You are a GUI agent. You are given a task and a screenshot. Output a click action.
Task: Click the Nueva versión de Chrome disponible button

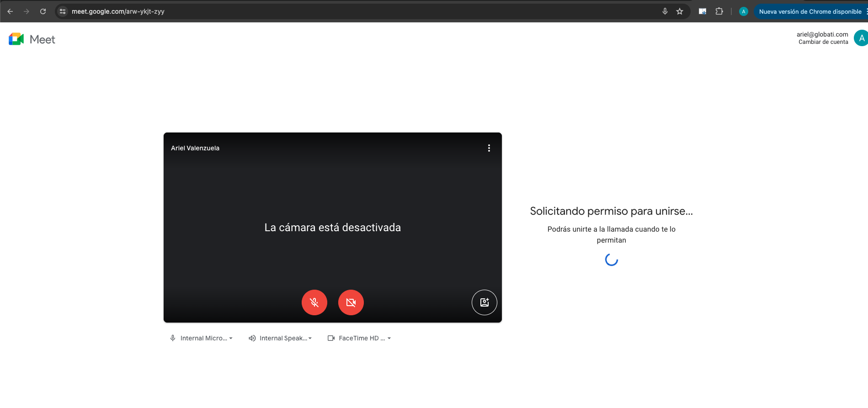point(810,11)
